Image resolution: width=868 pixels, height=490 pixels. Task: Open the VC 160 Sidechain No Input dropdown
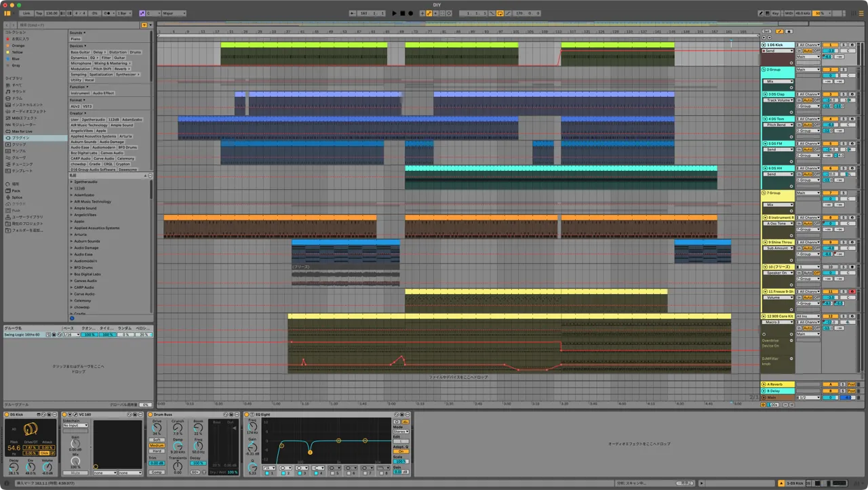tap(75, 426)
